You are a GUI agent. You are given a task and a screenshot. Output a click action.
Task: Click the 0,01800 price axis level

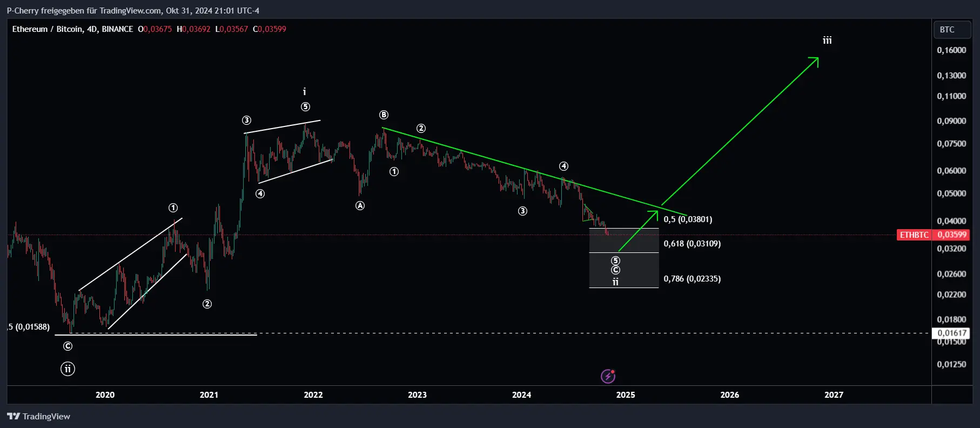click(951, 319)
